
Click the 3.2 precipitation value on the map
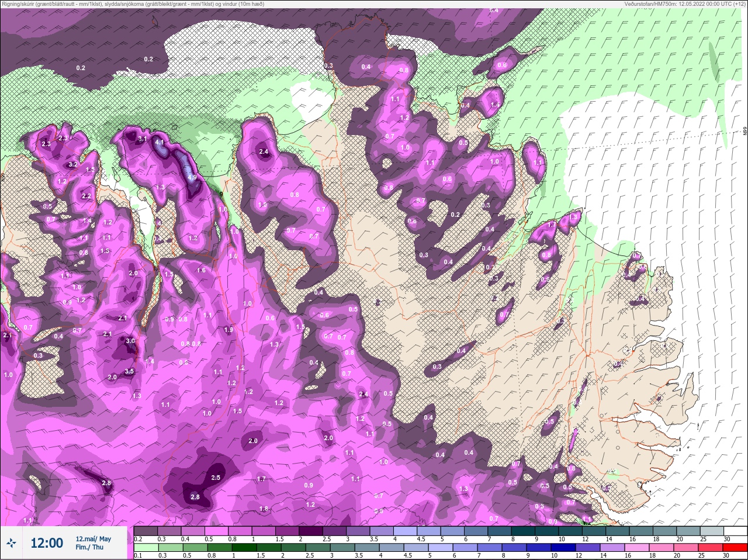73,165
